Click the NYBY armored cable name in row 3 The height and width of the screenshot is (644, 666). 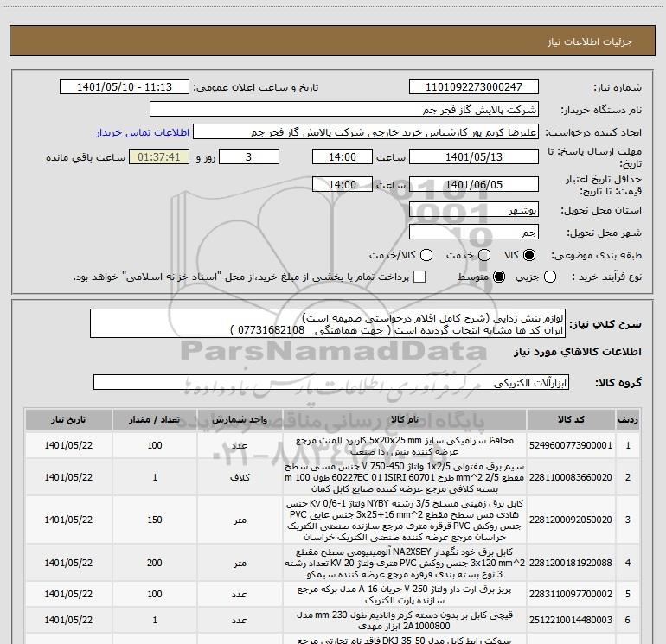tap(405, 520)
